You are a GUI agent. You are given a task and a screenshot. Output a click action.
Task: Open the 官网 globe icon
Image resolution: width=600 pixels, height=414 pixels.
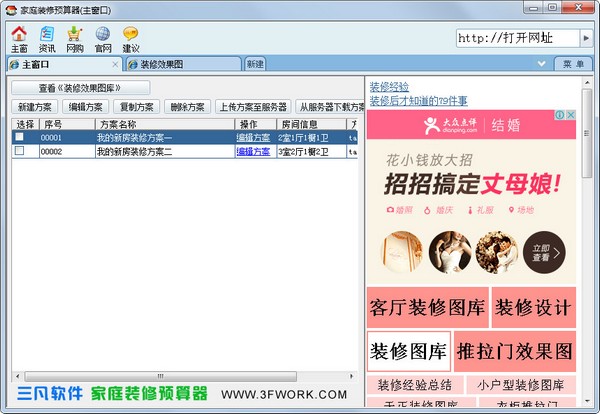click(103, 39)
